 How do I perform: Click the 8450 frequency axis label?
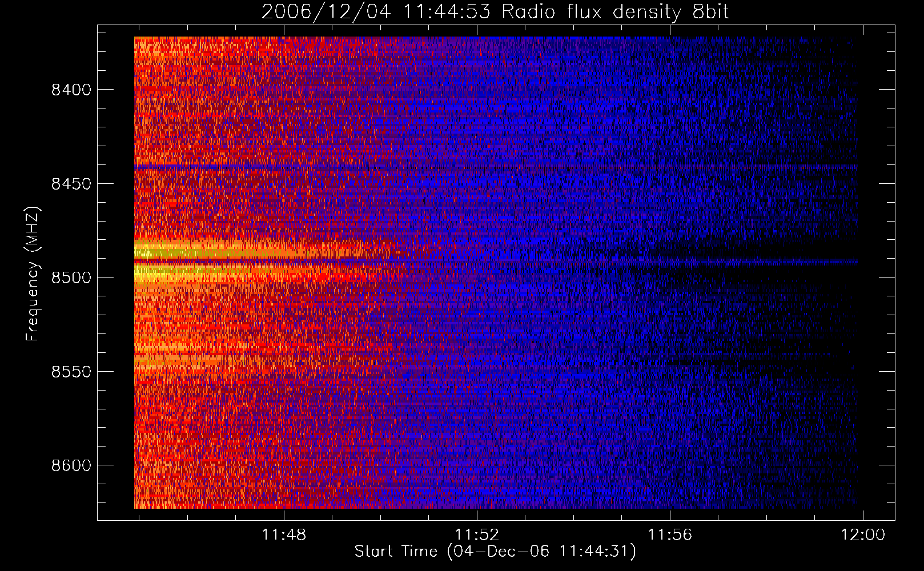point(71,184)
